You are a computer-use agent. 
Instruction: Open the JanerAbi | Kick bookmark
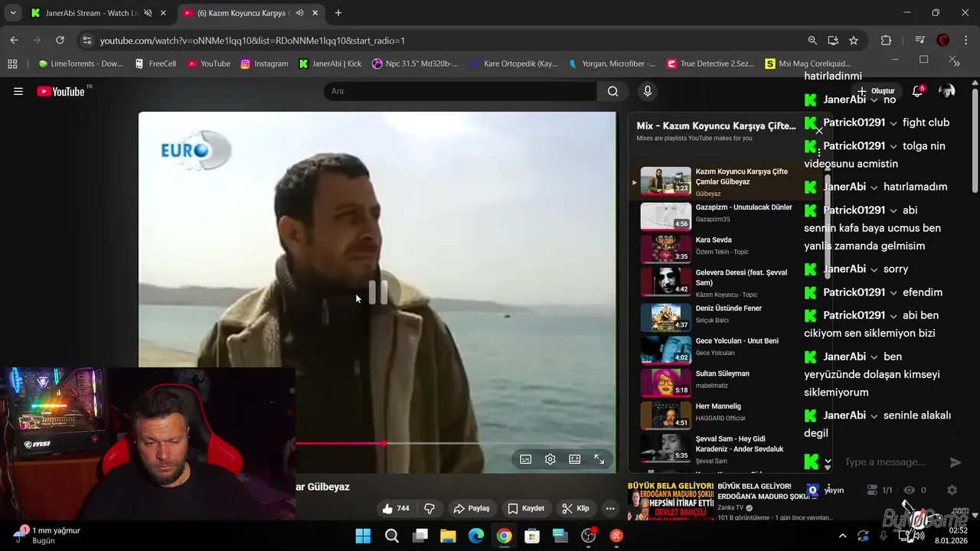click(330, 64)
